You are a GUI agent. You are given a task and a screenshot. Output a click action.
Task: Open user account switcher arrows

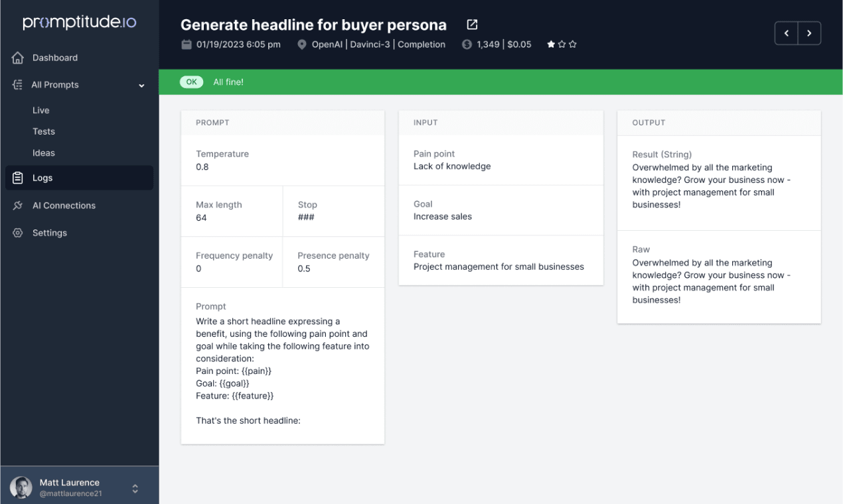coord(135,489)
